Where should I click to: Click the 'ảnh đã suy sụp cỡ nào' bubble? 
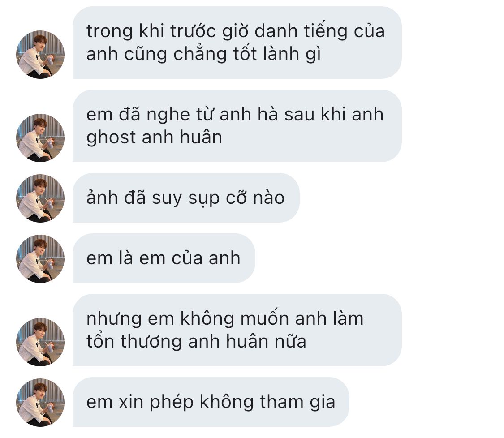point(186,198)
